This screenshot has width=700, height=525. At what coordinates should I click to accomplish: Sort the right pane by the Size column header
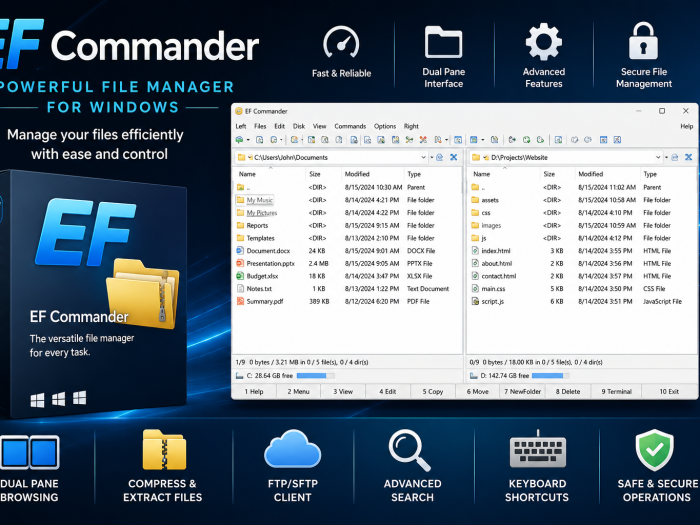click(x=556, y=174)
